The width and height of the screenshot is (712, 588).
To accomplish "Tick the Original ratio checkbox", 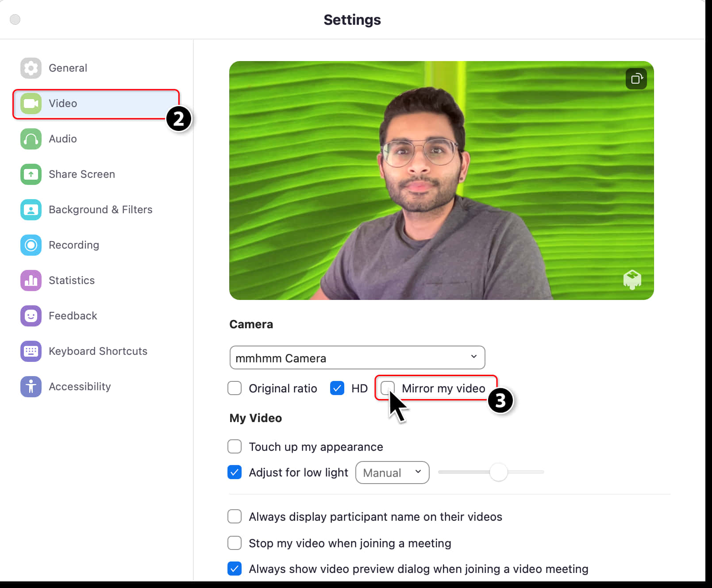I will tap(235, 388).
